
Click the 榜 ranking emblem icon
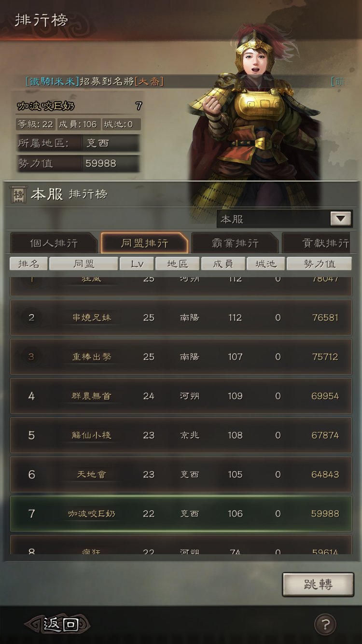(x=18, y=194)
